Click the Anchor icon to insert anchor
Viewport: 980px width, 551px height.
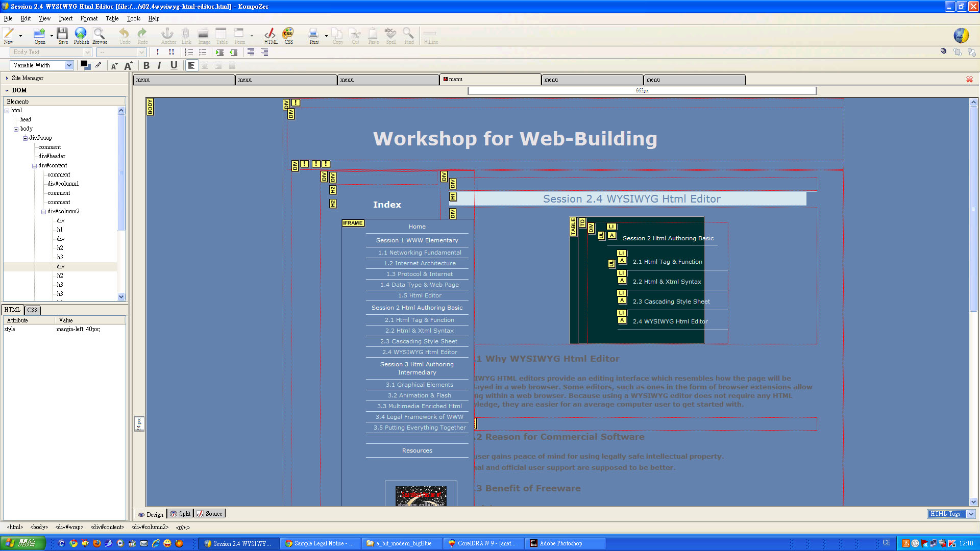167,35
